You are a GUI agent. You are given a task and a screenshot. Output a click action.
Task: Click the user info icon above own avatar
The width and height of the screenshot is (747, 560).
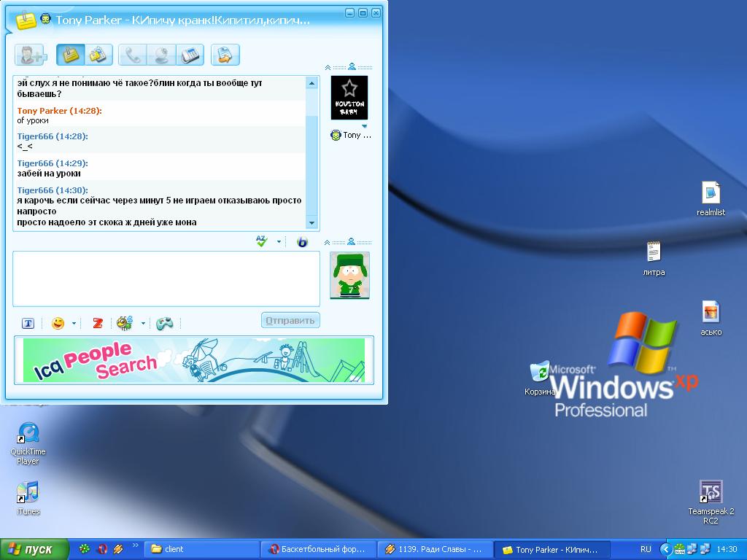pos(351,241)
